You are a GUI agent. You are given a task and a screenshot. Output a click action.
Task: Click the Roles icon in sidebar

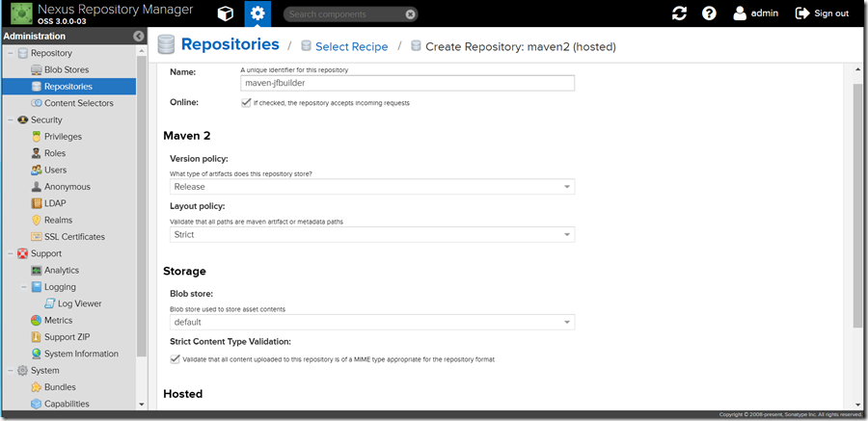point(36,153)
